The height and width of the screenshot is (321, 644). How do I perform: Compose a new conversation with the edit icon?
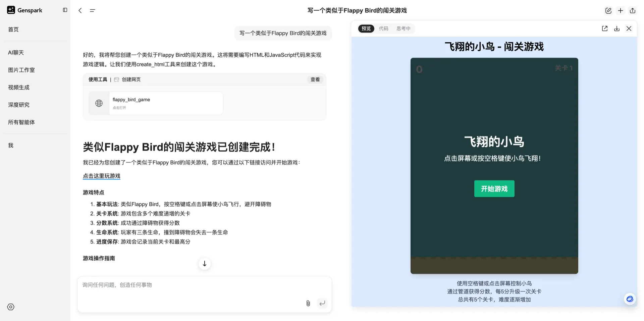tap(608, 10)
